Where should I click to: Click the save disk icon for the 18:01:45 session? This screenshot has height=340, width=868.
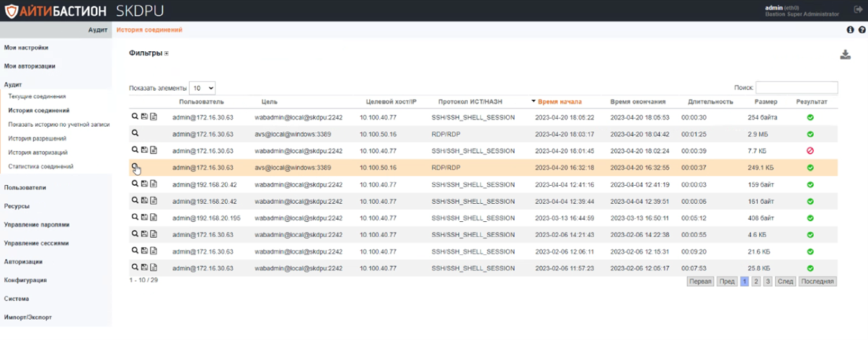coord(144,150)
